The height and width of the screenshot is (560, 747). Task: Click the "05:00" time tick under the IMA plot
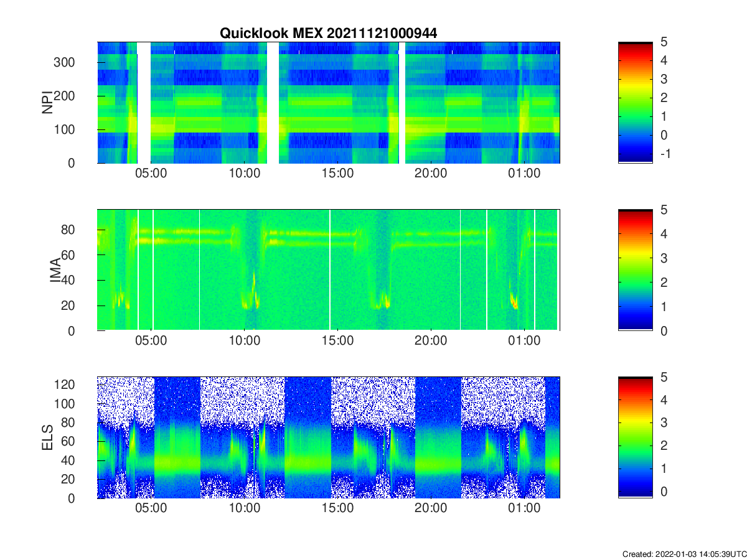pyautogui.click(x=151, y=341)
